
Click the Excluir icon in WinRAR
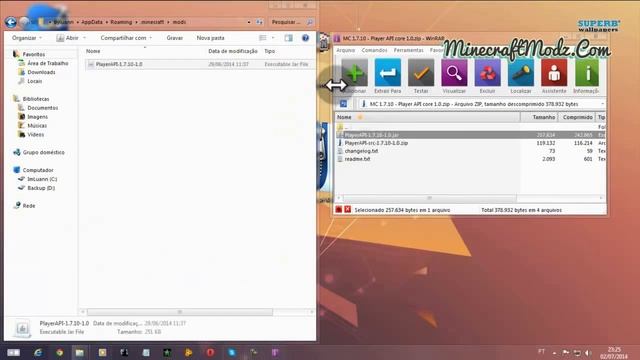(x=487, y=73)
